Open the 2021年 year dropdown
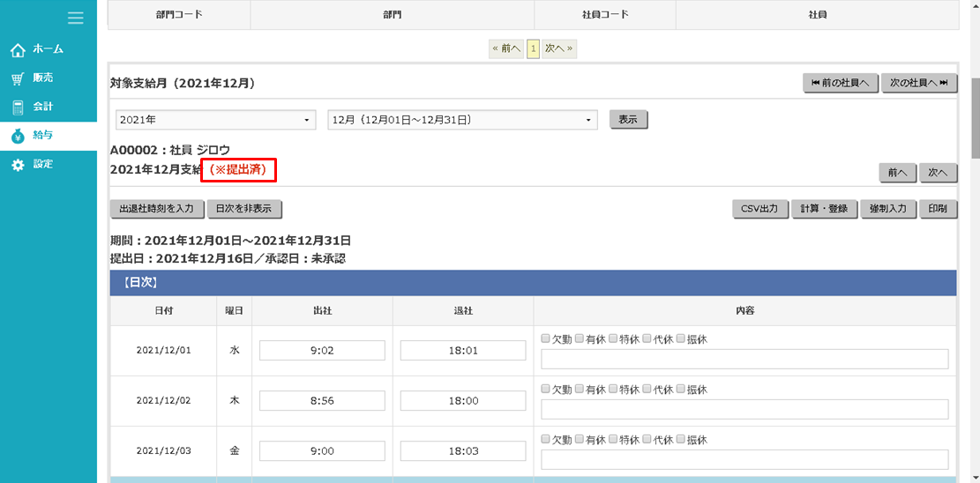The height and width of the screenshot is (483, 980). 215,120
